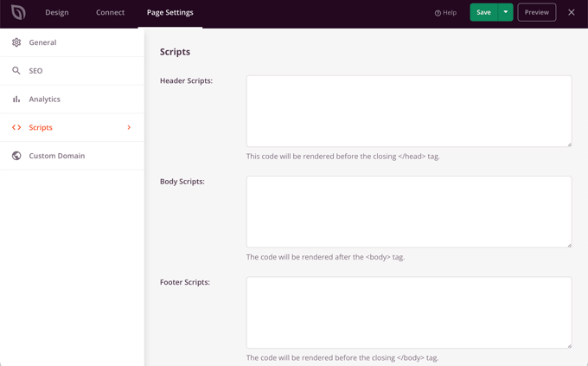
Task: Click the Help question mark icon
Action: tap(438, 13)
